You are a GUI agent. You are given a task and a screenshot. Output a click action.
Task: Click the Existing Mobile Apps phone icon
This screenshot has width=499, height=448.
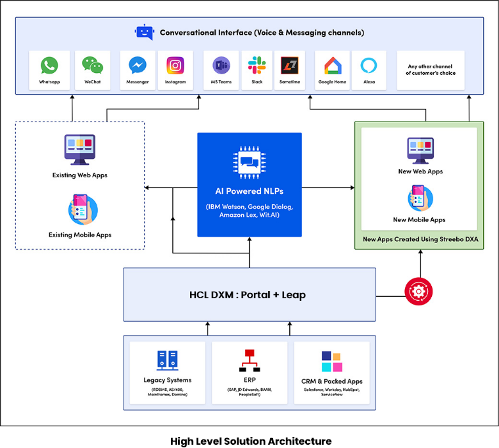click(x=83, y=210)
